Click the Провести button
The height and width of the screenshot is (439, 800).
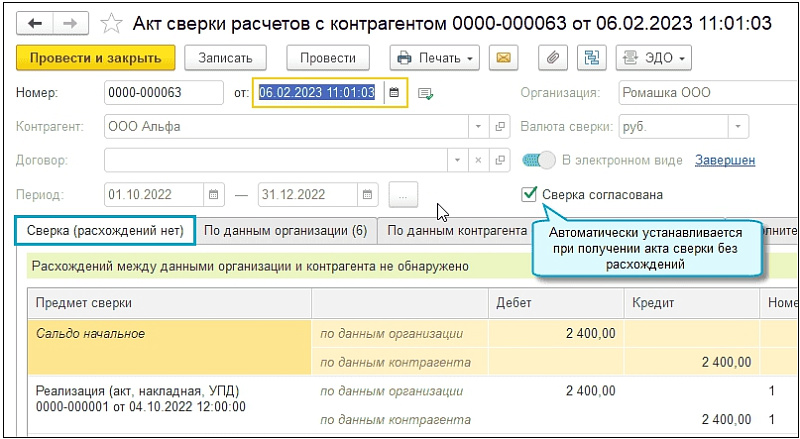point(328,58)
